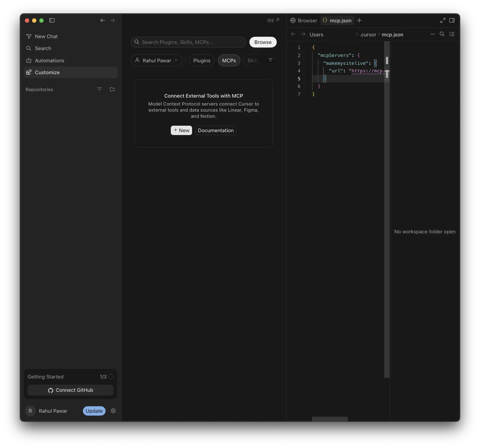Click the Browse button
The image size is (480, 448).
click(263, 42)
